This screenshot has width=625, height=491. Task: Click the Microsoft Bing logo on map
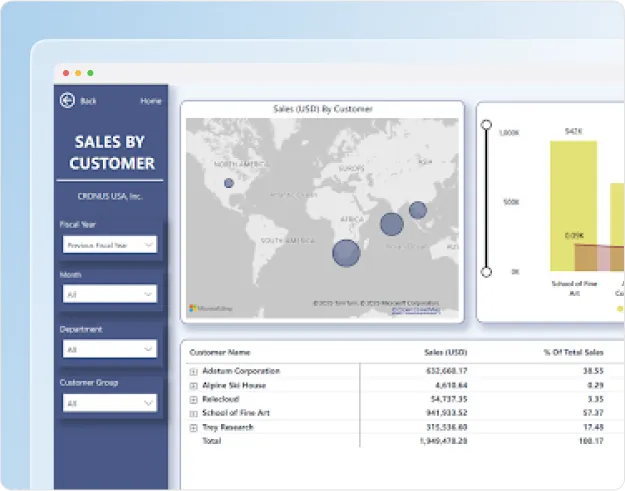click(x=211, y=308)
